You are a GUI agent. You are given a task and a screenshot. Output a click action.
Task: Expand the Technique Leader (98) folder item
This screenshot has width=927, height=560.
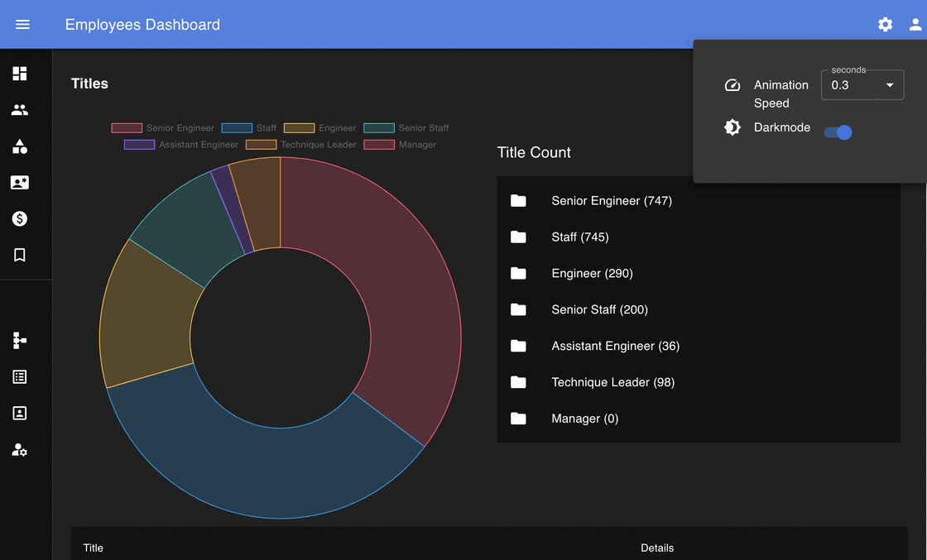click(612, 382)
